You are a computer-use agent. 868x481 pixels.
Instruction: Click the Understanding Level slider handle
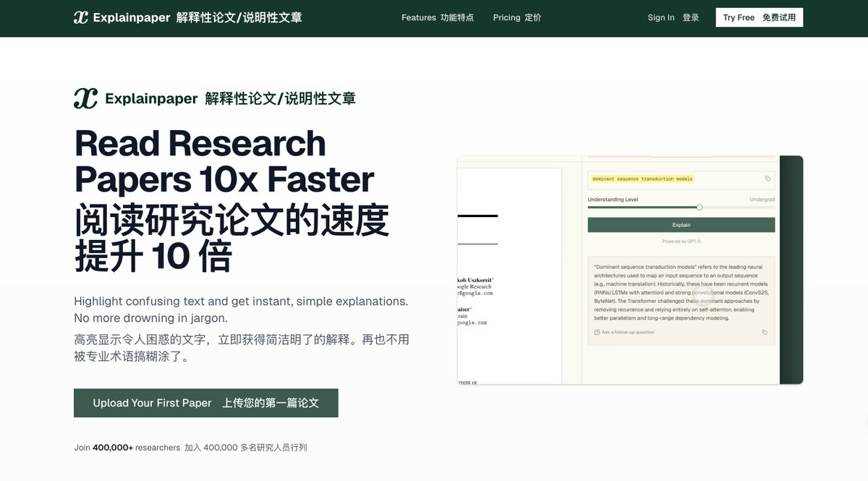coord(699,208)
